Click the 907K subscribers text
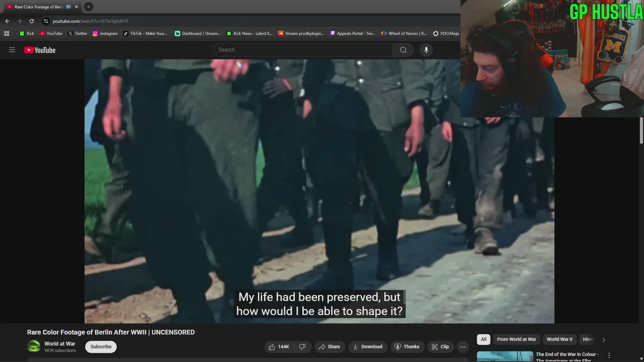 [x=60, y=350]
